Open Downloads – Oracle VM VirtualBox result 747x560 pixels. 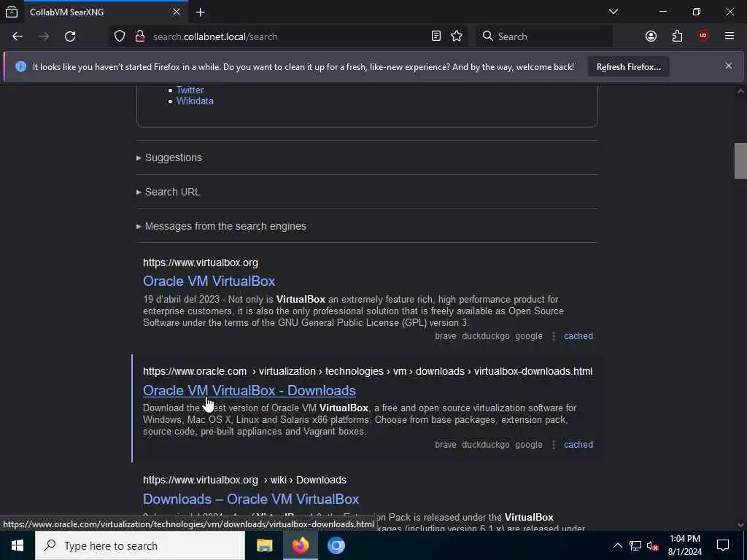[251, 499]
